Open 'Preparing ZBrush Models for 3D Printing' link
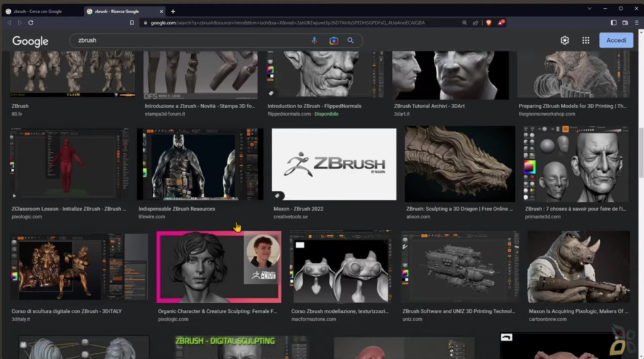 (x=572, y=106)
